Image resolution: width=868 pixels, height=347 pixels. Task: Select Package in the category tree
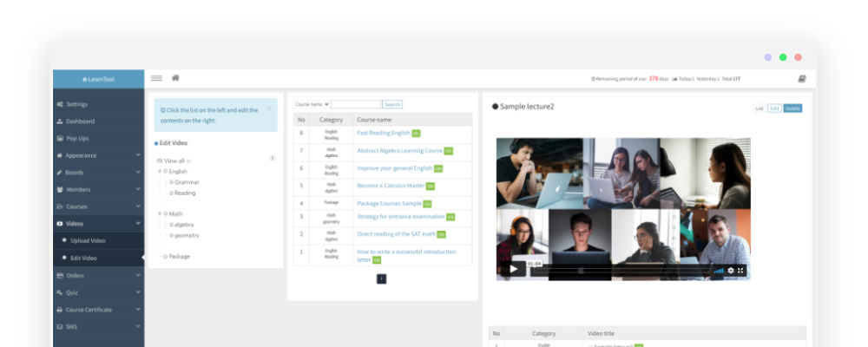pos(180,256)
